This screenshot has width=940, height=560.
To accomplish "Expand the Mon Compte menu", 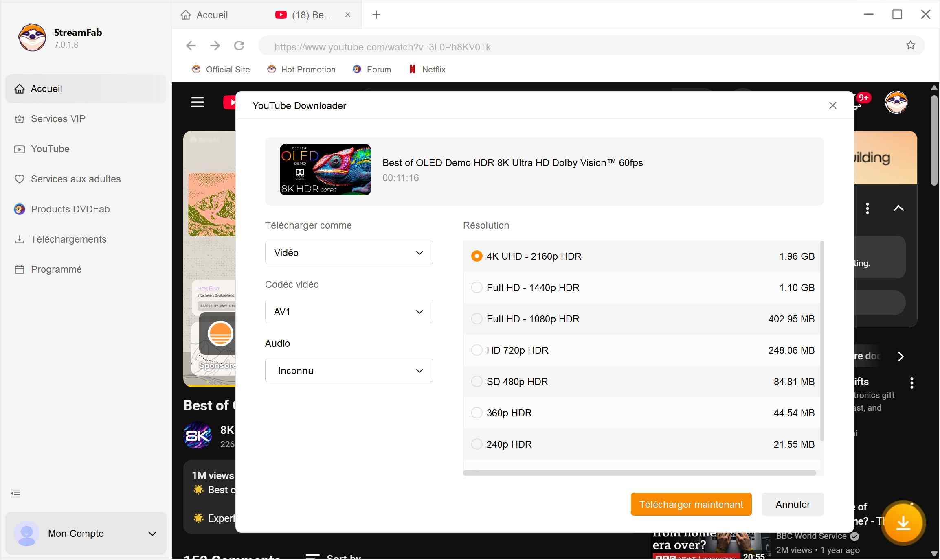I will (x=86, y=534).
